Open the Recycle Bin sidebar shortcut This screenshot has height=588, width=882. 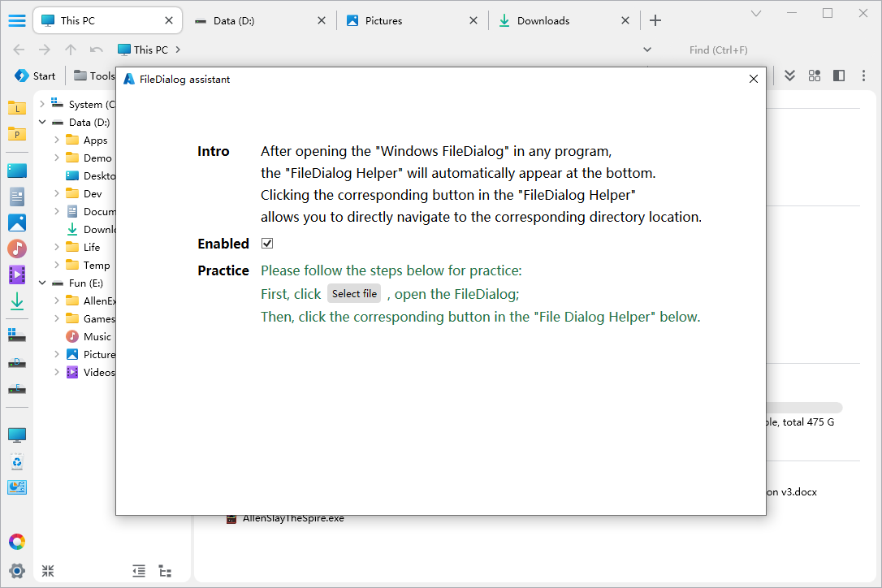17,462
